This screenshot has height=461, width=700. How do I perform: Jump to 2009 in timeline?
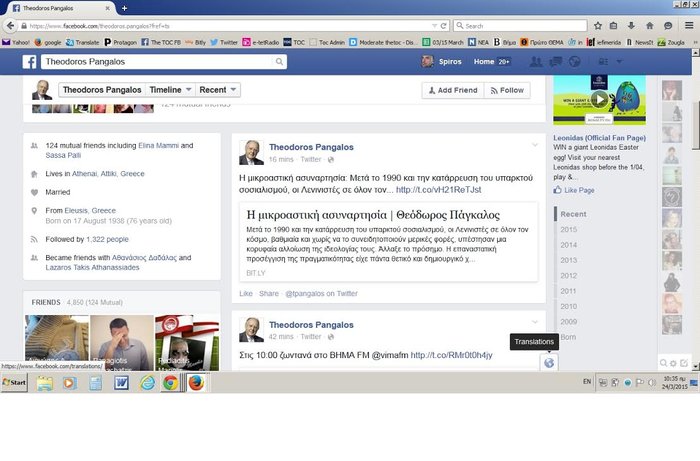tap(569, 321)
